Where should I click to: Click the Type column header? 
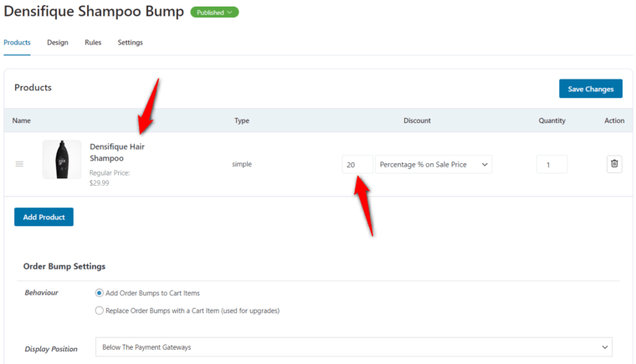click(242, 120)
